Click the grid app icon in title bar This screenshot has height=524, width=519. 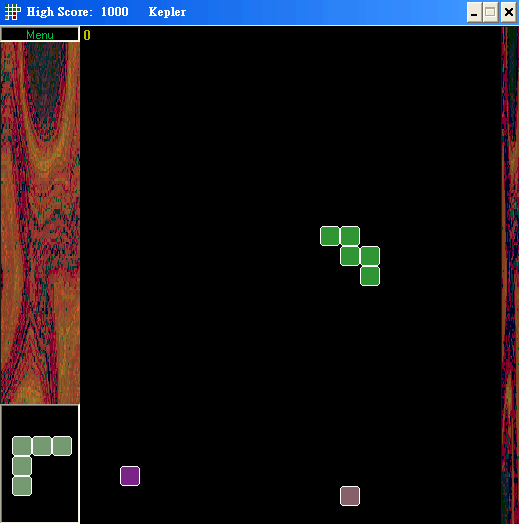pos(12,12)
